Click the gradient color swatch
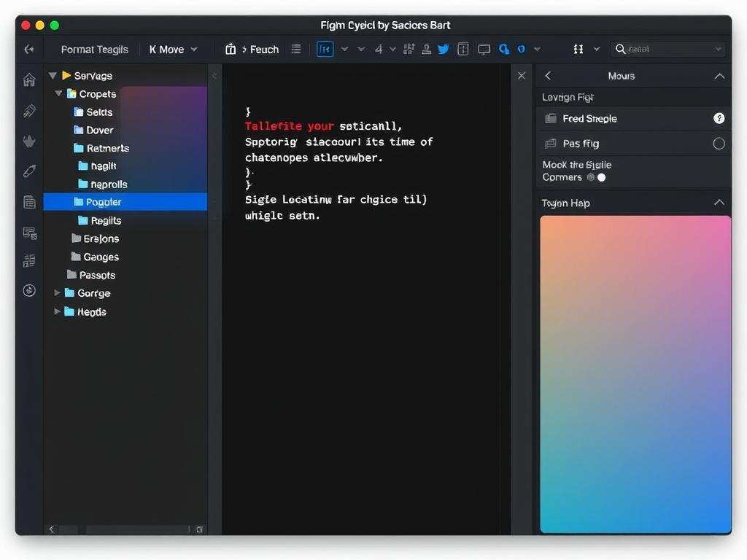The image size is (747, 560). [635, 373]
